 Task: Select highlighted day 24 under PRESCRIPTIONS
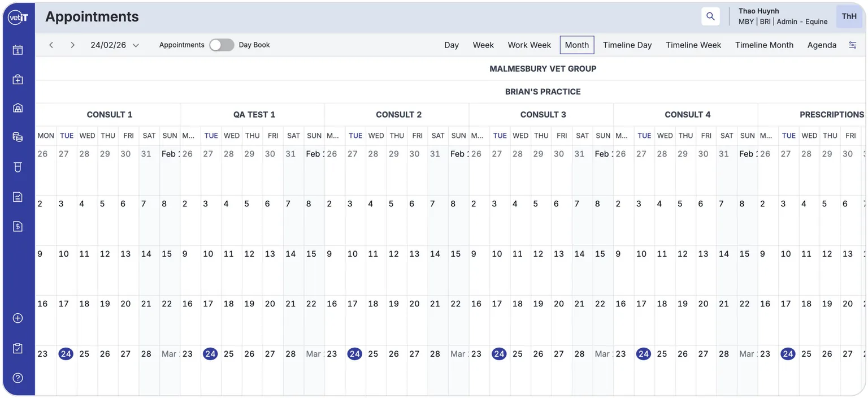click(788, 354)
